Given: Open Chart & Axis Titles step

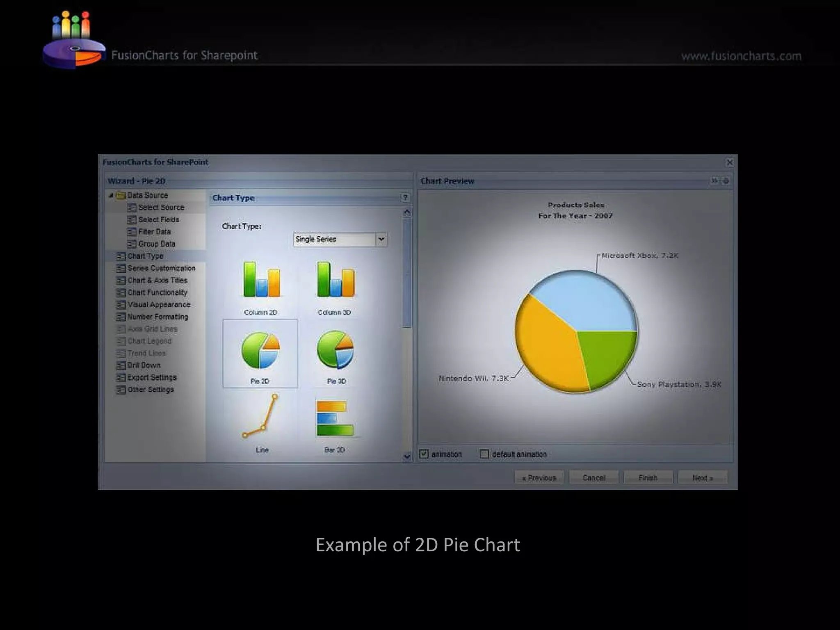Looking at the screenshot, I should [152, 281].
